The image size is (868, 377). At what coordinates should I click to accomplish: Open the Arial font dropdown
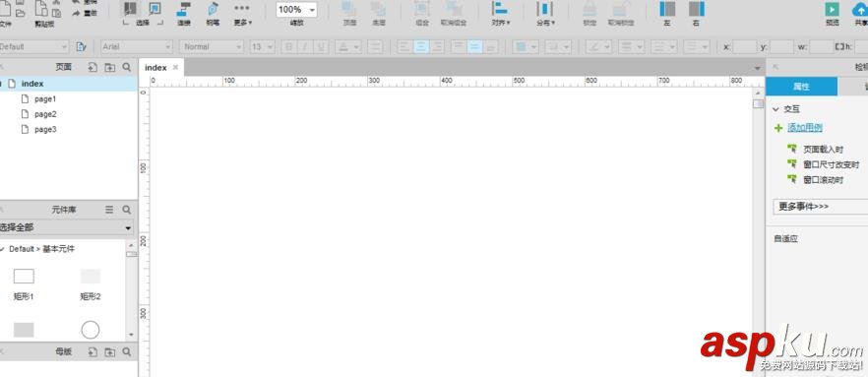(137, 47)
